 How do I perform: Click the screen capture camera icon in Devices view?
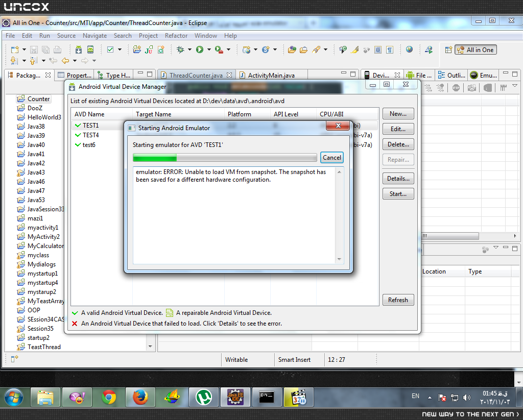click(471, 88)
